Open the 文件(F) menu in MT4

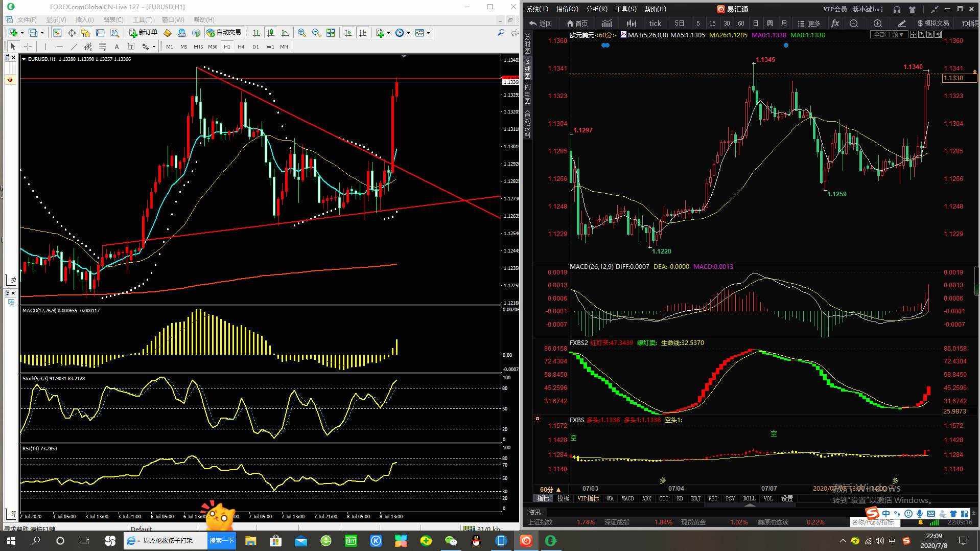click(x=27, y=19)
